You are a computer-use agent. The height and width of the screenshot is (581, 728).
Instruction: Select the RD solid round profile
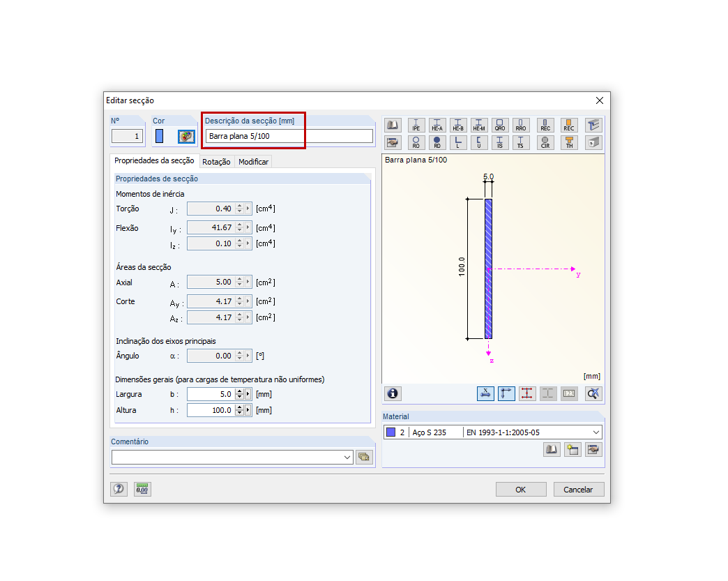pos(437,142)
